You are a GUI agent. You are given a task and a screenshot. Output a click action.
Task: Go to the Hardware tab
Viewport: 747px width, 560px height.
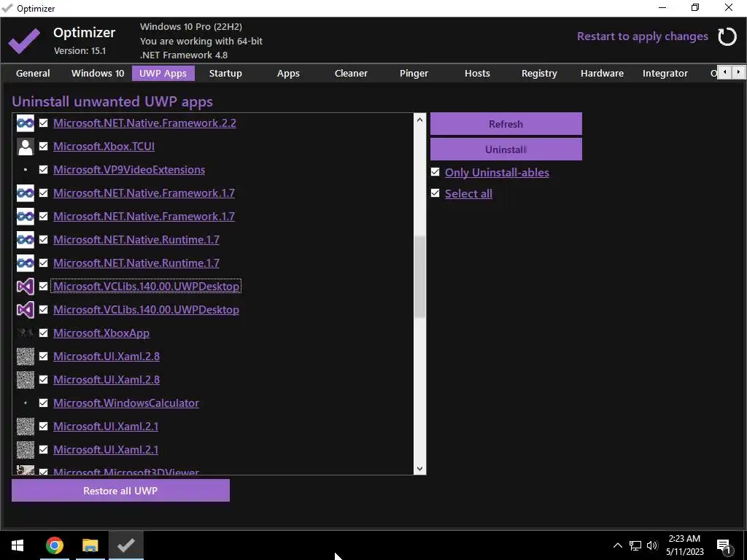pos(602,74)
